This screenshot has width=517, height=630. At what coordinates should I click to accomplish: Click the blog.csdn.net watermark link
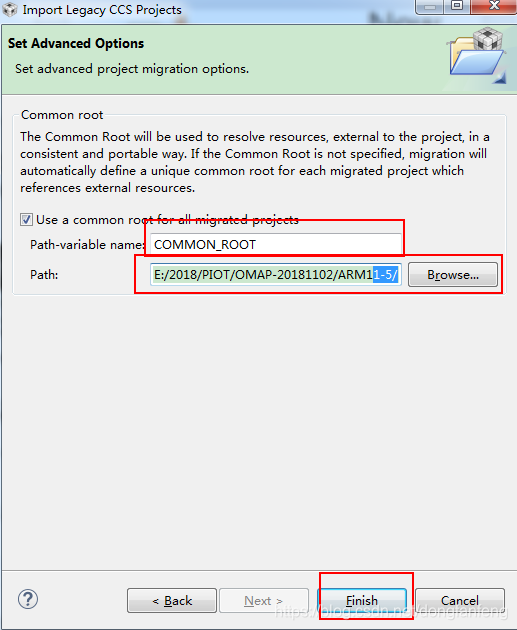coord(392,612)
